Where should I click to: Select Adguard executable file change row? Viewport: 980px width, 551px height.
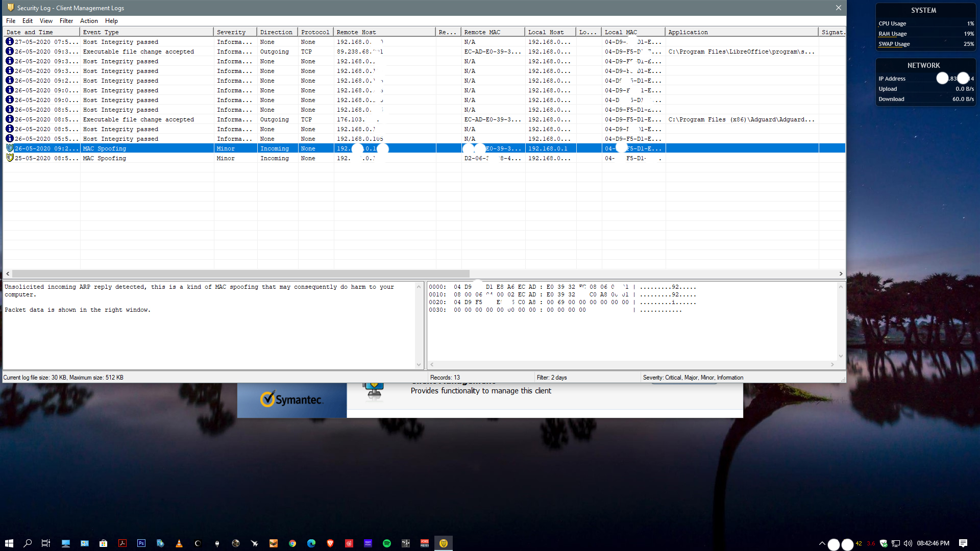pos(138,119)
